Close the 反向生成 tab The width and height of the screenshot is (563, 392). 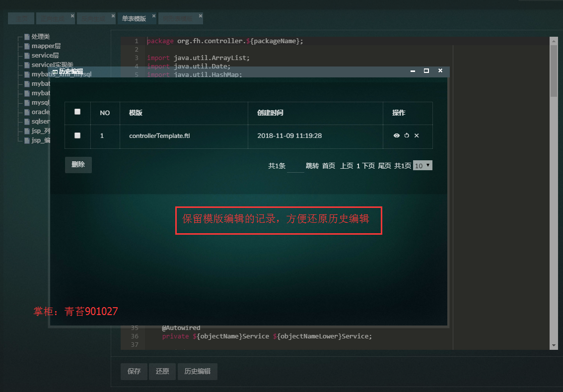(x=113, y=16)
